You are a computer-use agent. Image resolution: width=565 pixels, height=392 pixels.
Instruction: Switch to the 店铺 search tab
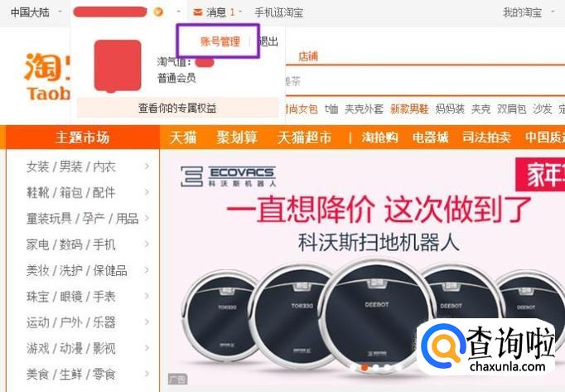pos(308,56)
